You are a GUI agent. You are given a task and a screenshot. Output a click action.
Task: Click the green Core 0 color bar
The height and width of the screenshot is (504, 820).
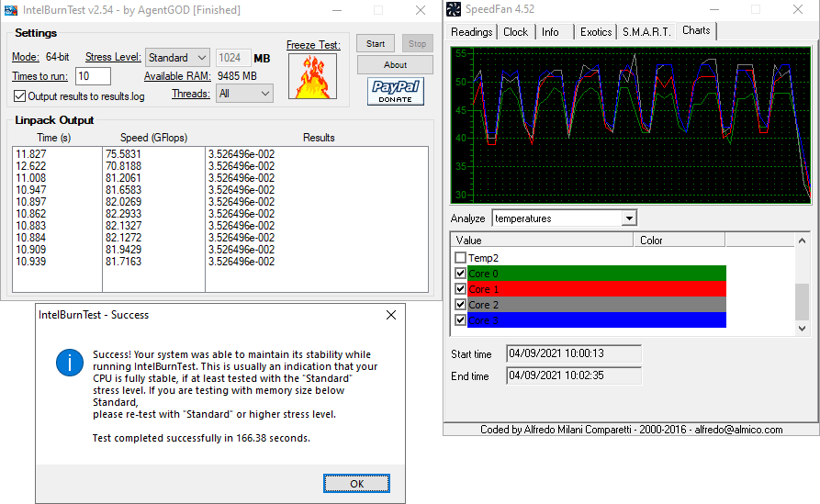[x=597, y=273]
